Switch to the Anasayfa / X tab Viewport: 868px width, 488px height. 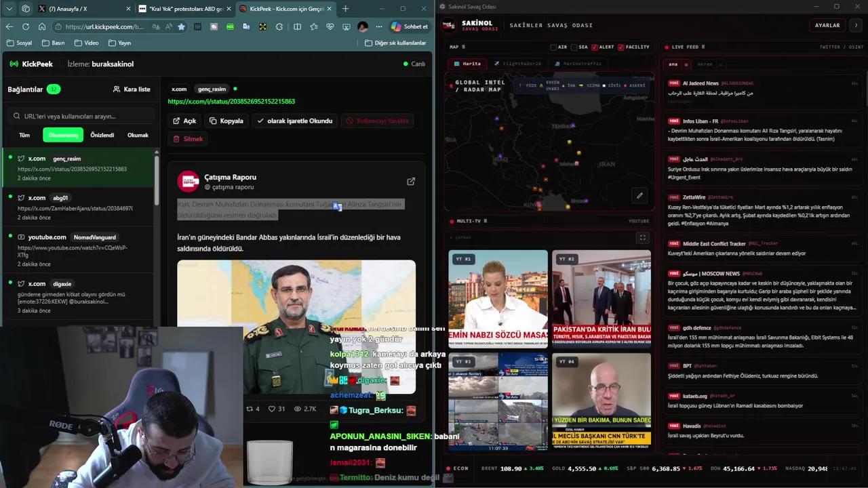(x=83, y=9)
